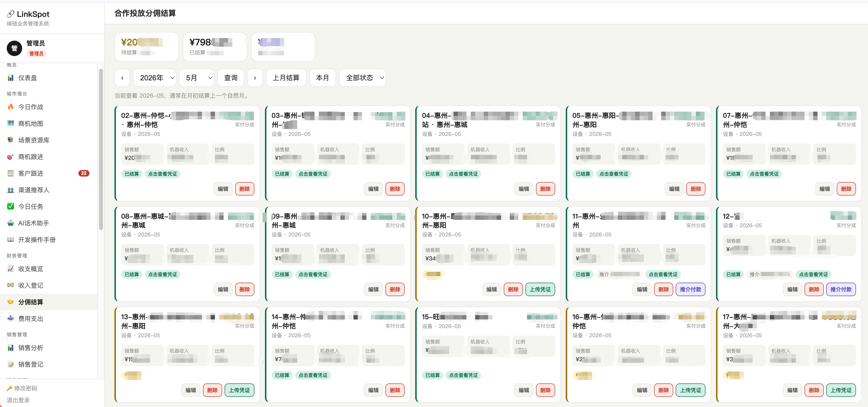
Task: Click the banknote icon for 收入登记
Action: tap(10, 285)
